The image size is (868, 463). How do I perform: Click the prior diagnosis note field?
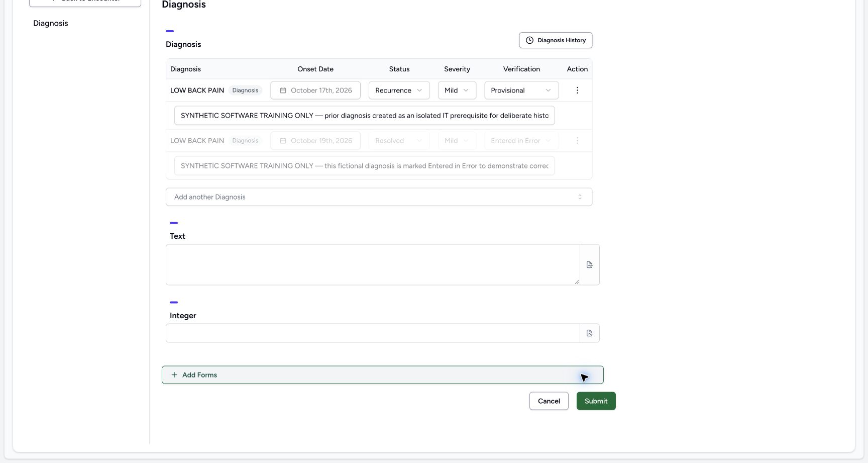point(364,116)
